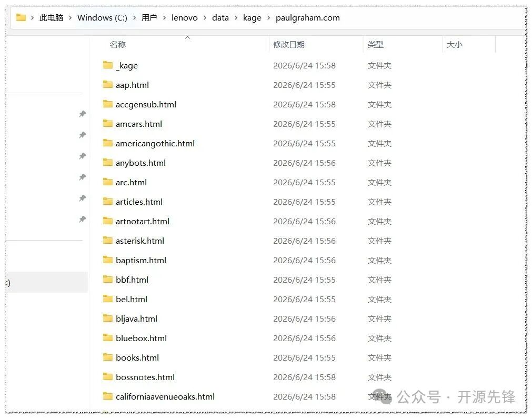532x418 pixels.
Task: Sort by 大小 column header
Action: click(x=455, y=44)
